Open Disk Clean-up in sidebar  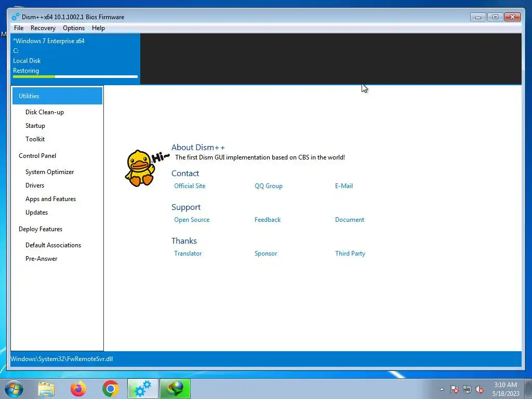click(x=45, y=112)
